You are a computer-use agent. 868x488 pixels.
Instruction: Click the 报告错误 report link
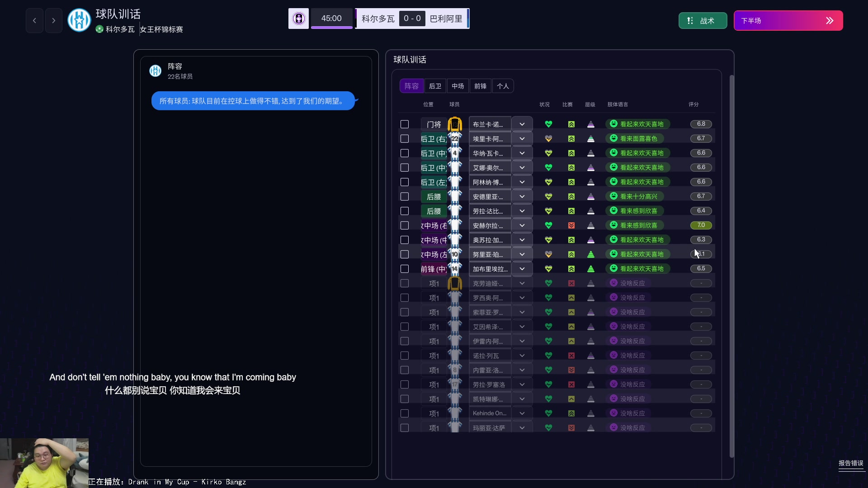[851, 463]
